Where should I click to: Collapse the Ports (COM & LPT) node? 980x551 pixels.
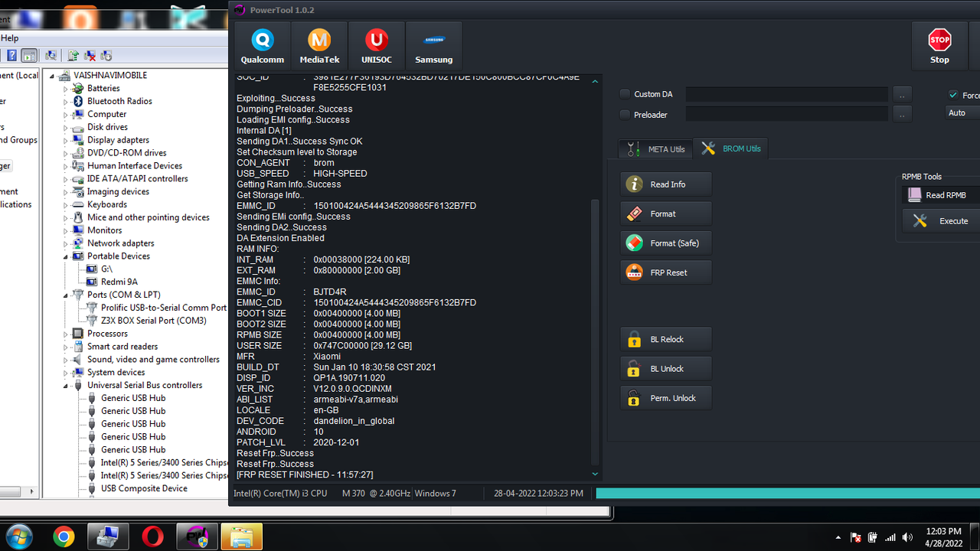66,295
